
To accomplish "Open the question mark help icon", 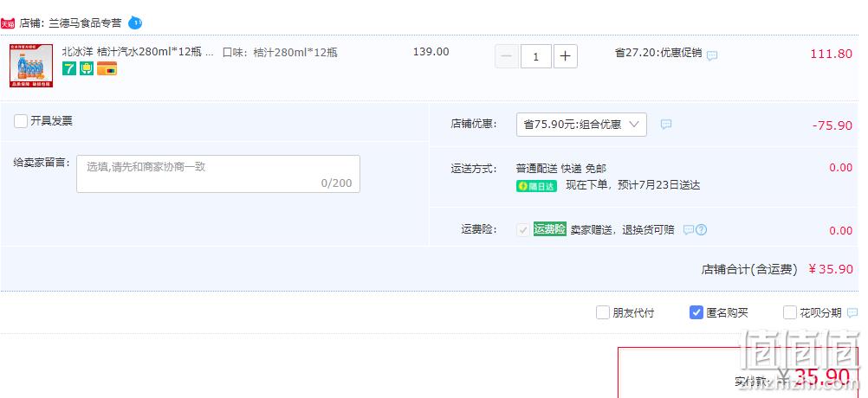I will [x=701, y=229].
